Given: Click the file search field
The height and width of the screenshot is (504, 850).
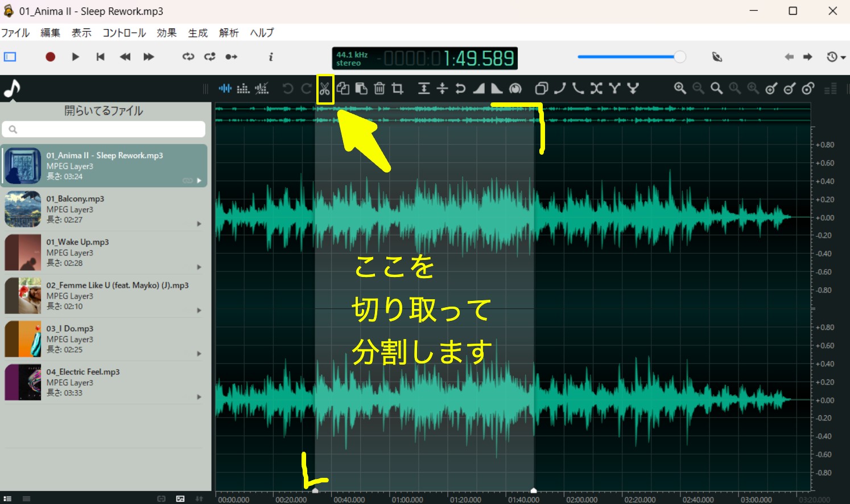Looking at the screenshot, I should 104,129.
